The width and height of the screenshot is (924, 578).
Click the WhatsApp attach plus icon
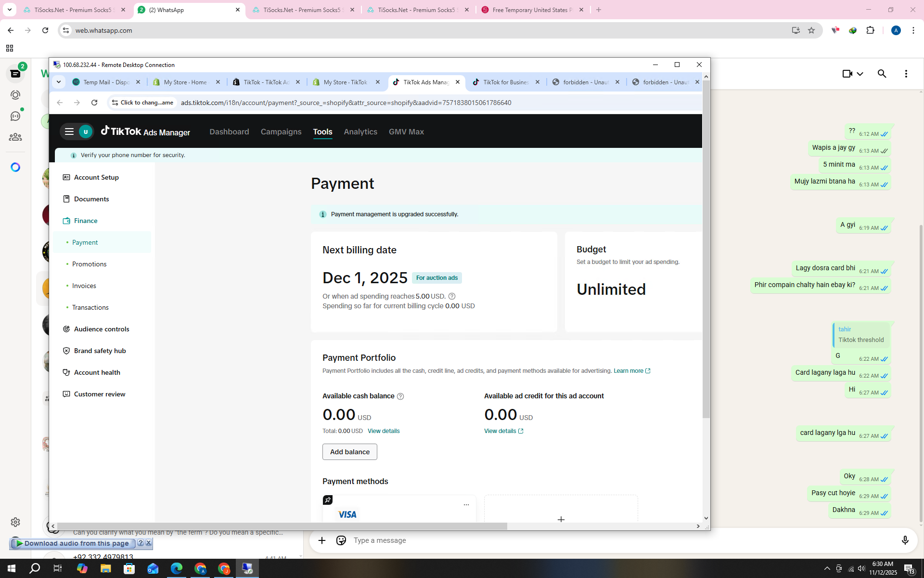pos(322,540)
